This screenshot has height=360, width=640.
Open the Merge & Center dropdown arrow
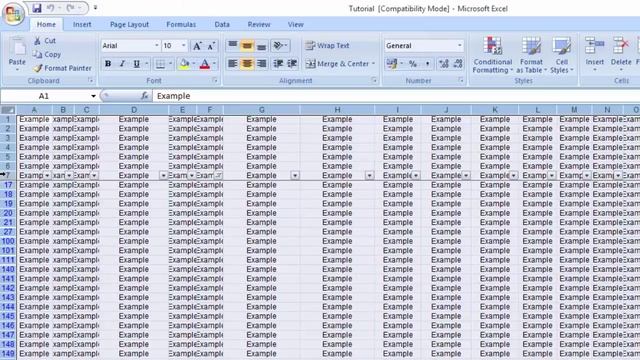click(x=373, y=64)
